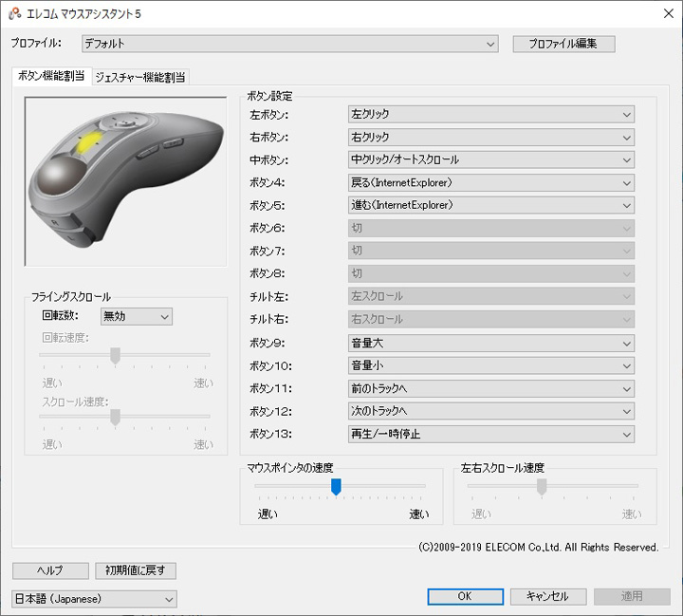Image resolution: width=683 pixels, height=616 pixels.
Task: Open the ボタン13 再生/一時停止 dropdown
Action: click(490, 434)
